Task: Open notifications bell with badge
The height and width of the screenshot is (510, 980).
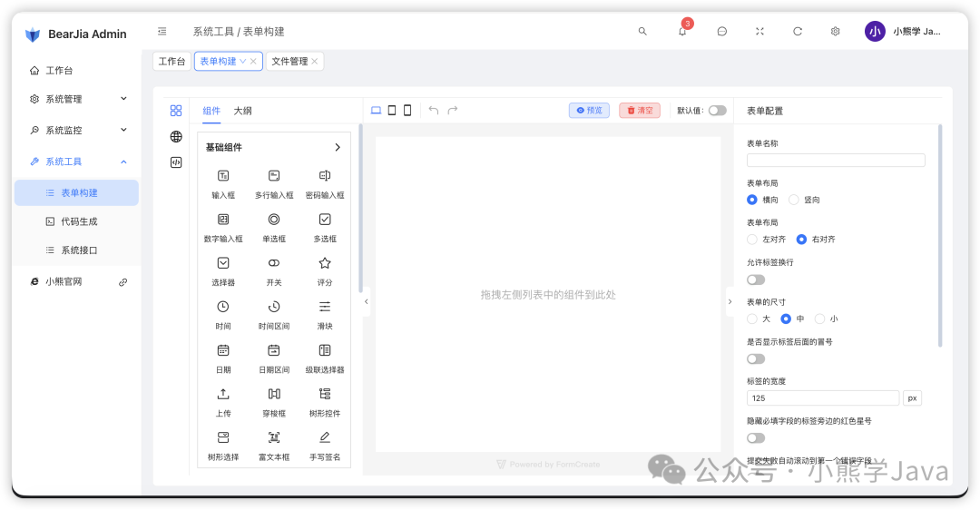Action: click(x=683, y=30)
